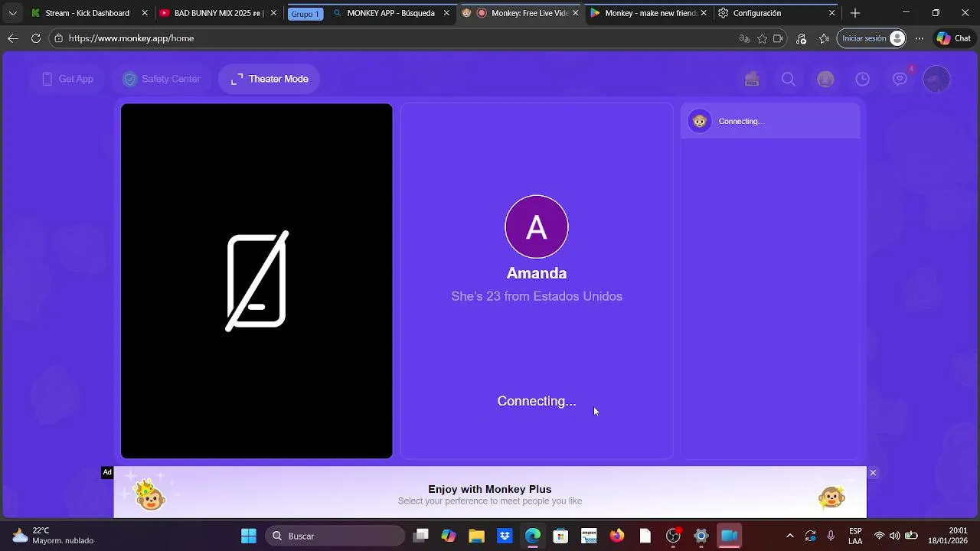
Task: Open the weather widget showing 22°C
Action: click(52, 536)
